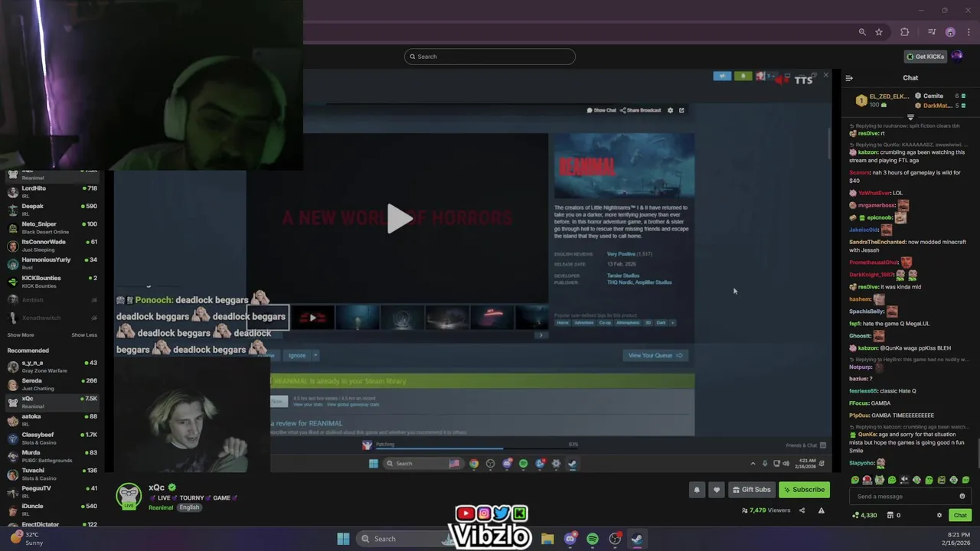The height and width of the screenshot is (551, 980).
Task: Open Sereda recommended channel
Action: pos(52,384)
